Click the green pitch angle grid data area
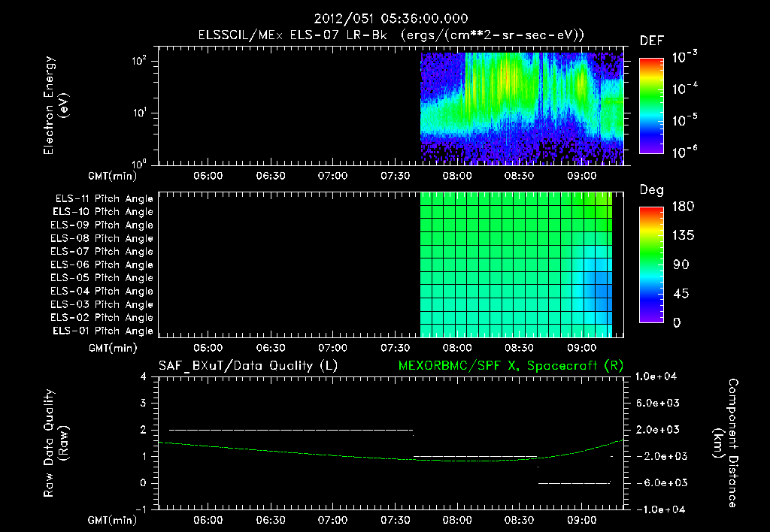This screenshot has width=770, height=532. 516,264
